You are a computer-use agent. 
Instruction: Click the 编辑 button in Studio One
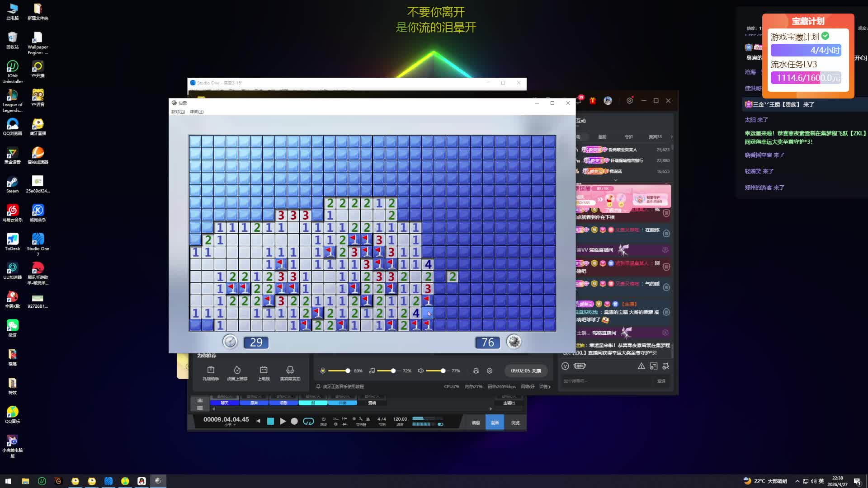click(x=476, y=422)
